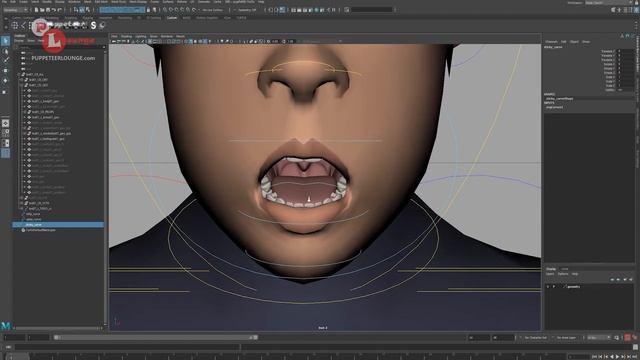Click the Visibility value in Channel Box

tap(625, 89)
